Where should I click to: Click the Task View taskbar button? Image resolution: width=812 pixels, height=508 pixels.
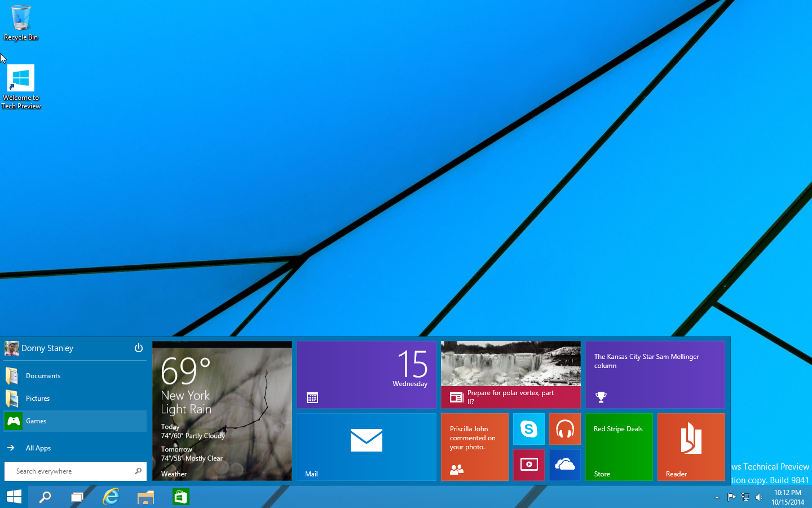[77, 497]
